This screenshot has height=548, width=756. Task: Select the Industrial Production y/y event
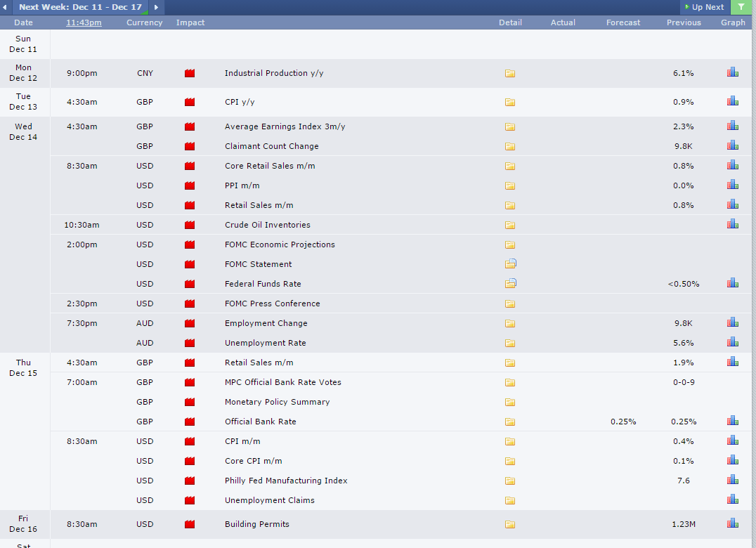pyautogui.click(x=274, y=73)
